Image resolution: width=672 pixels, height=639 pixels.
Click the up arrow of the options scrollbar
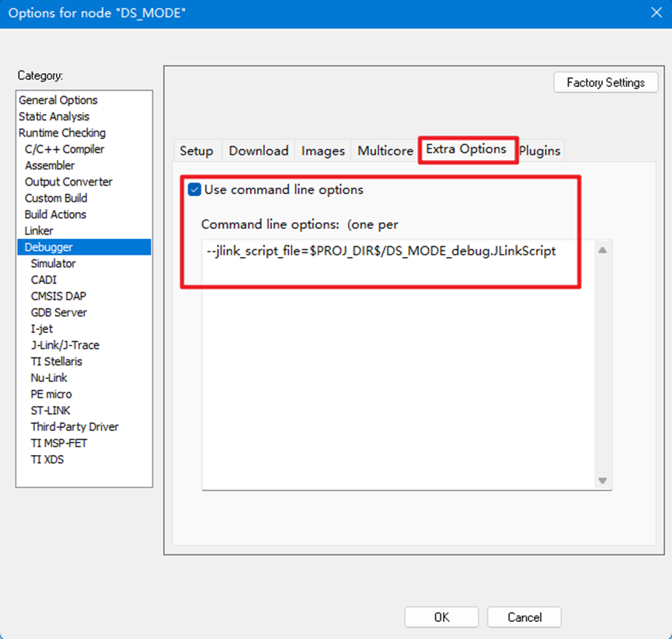[x=602, y=250]
